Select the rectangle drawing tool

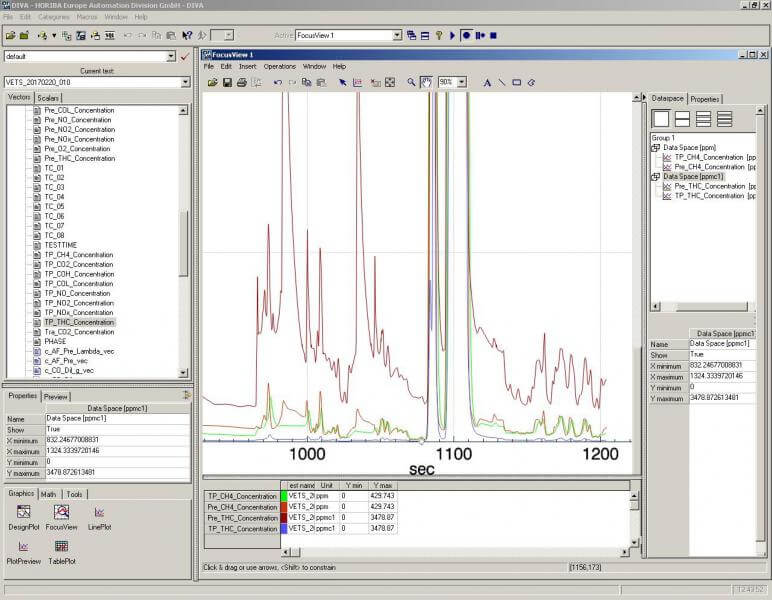(516, 82)
